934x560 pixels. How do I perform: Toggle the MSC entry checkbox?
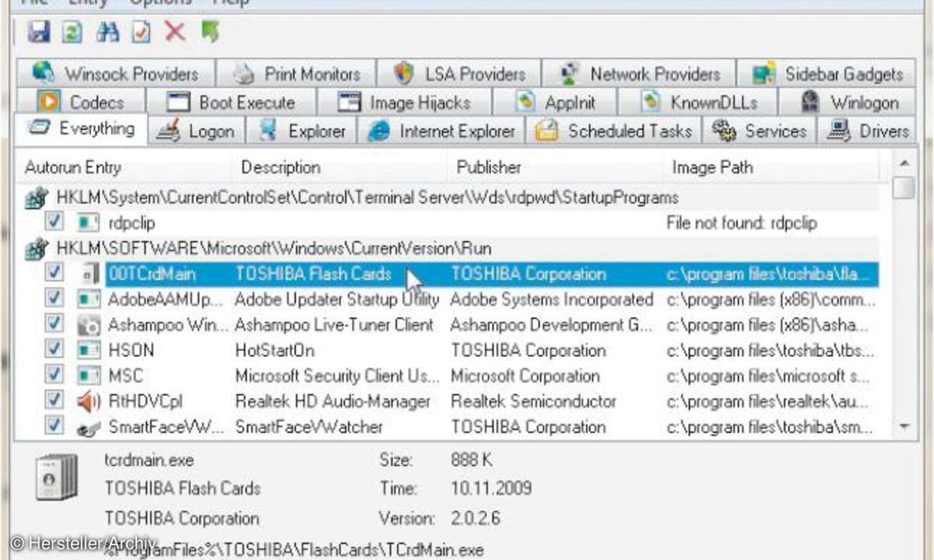[54, 376]
